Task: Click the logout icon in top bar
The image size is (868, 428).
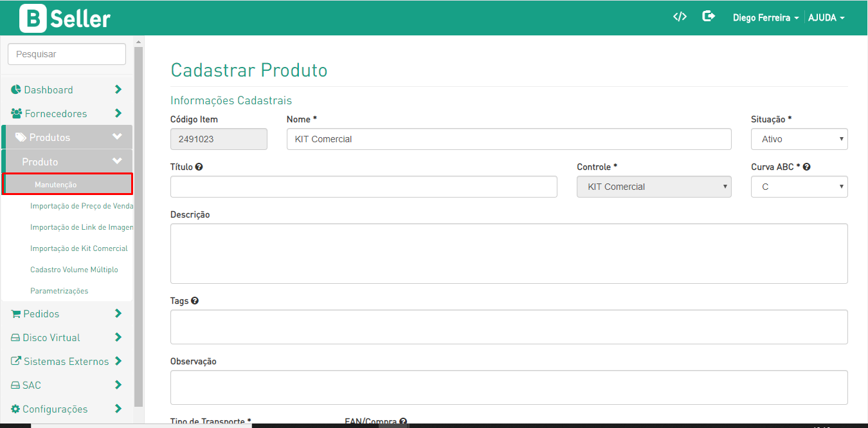Action: click(x=709, y=17)
